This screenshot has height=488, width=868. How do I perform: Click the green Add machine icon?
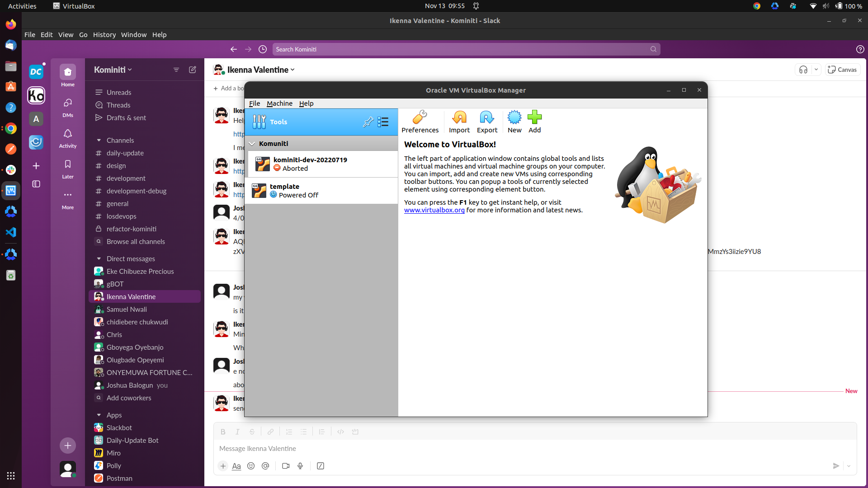tap(534, 117)
